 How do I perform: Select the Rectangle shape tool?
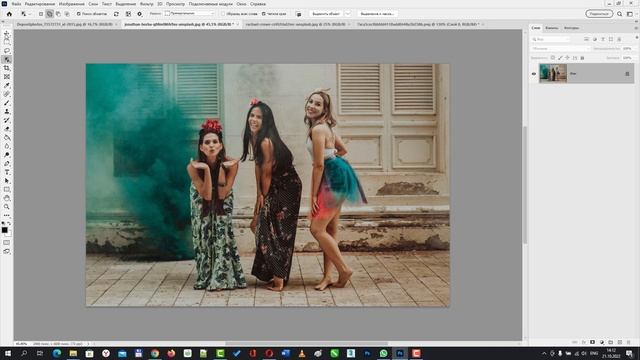(7, 189)
